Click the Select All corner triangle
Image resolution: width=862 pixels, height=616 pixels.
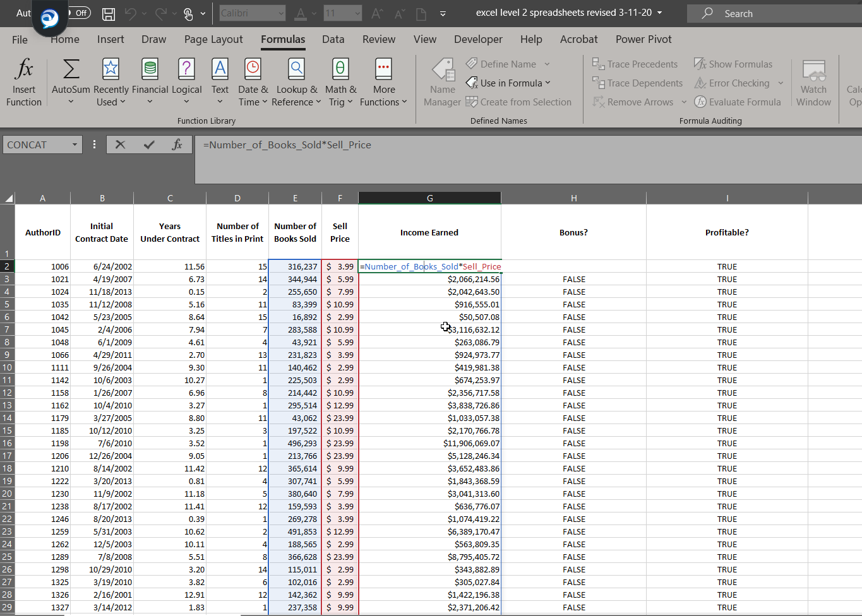click(8, 198)
